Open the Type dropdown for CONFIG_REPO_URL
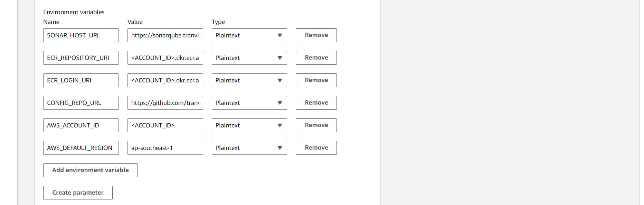Viewport: 644px width, 205px height. point(249,102)
